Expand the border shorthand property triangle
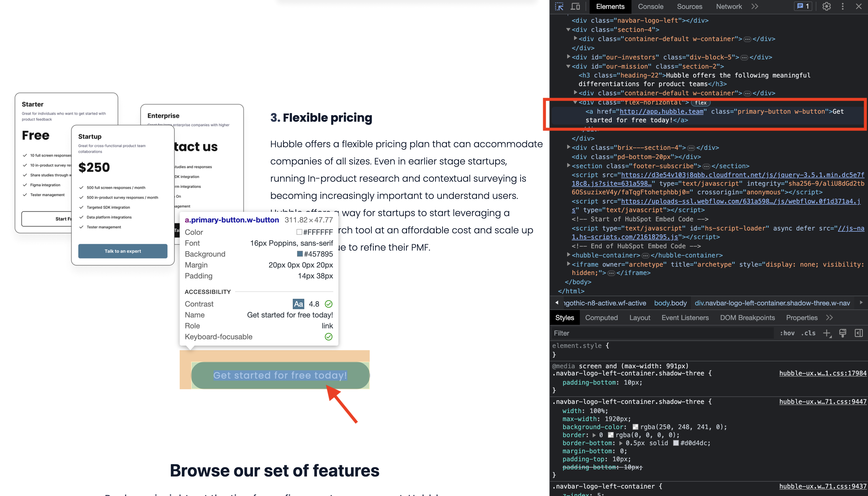The image size is (868, 496). (x=594, y=435)
